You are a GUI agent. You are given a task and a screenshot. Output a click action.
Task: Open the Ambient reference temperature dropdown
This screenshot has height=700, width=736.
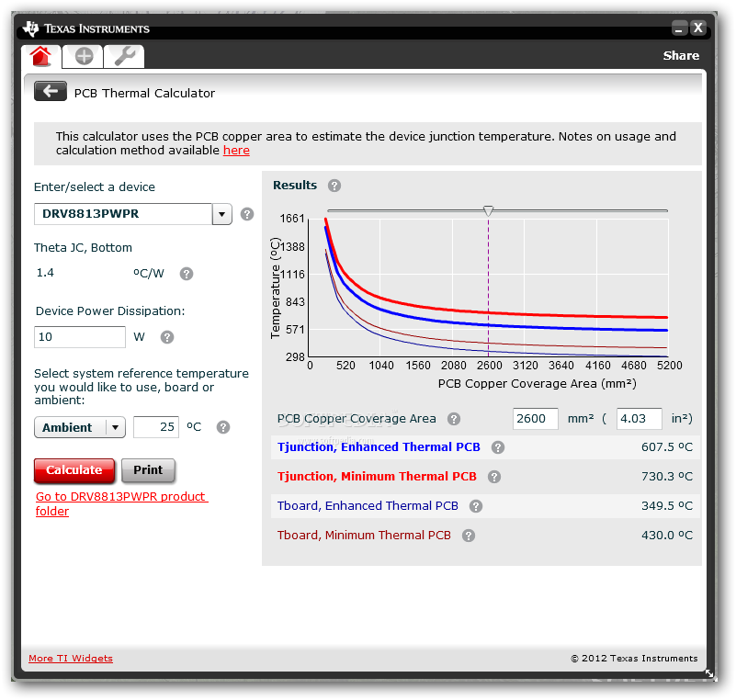click(x=80, y=427)
